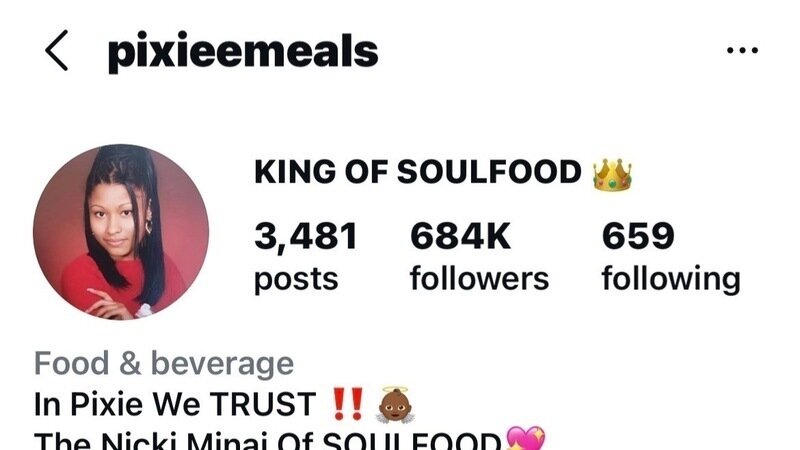Screen dimensions: 800x450
Task: Open the circular profile picture
Action: coord(121,232)
